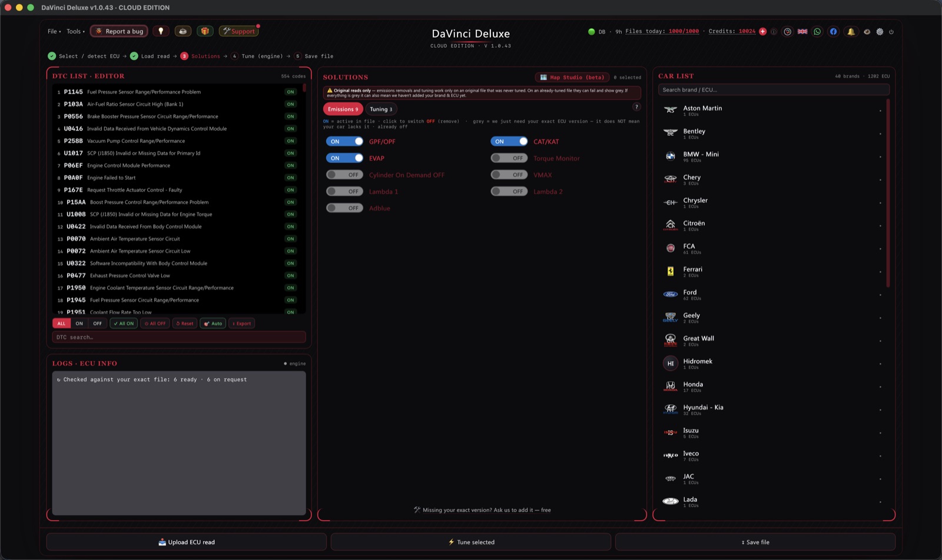Screen dimensions: 942x560
Task: Expand the Great Wall brand row
Action: pyautogui.click(x=771, y=341)
